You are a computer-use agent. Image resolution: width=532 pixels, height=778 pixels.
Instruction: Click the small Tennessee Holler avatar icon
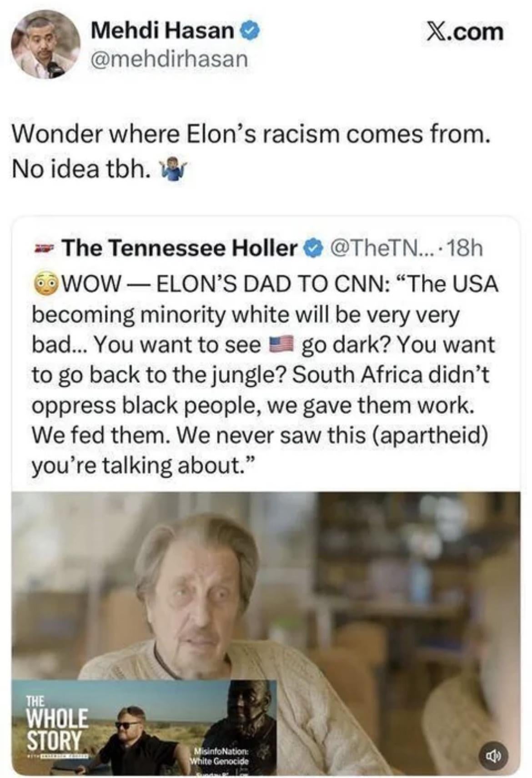click(45, 249)
